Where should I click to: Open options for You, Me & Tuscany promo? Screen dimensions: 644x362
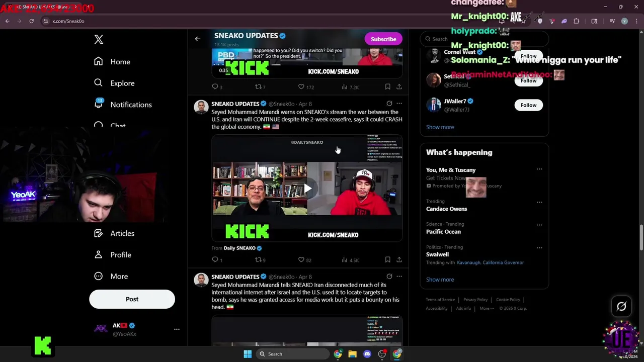click(x=539, y=169)
